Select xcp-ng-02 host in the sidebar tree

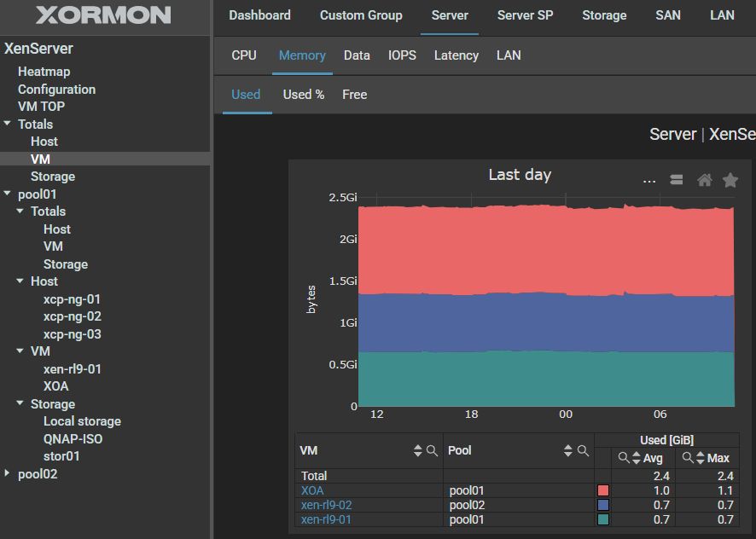point(73,316)
